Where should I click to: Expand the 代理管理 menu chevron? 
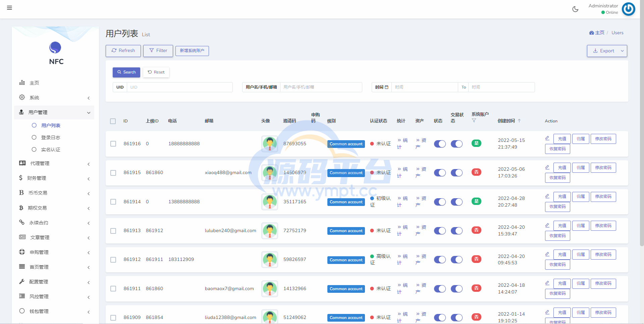[x=89, y=164]
